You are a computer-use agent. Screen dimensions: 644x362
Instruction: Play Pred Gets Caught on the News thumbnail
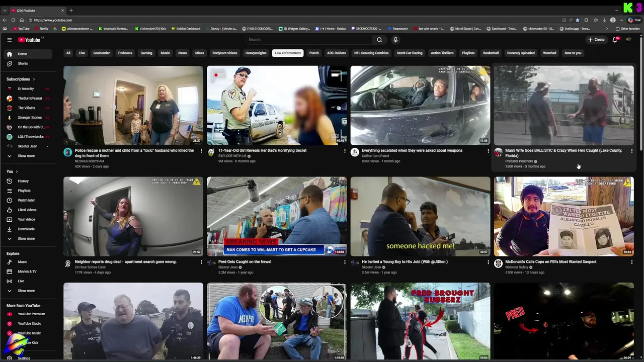tap(277, 216)
